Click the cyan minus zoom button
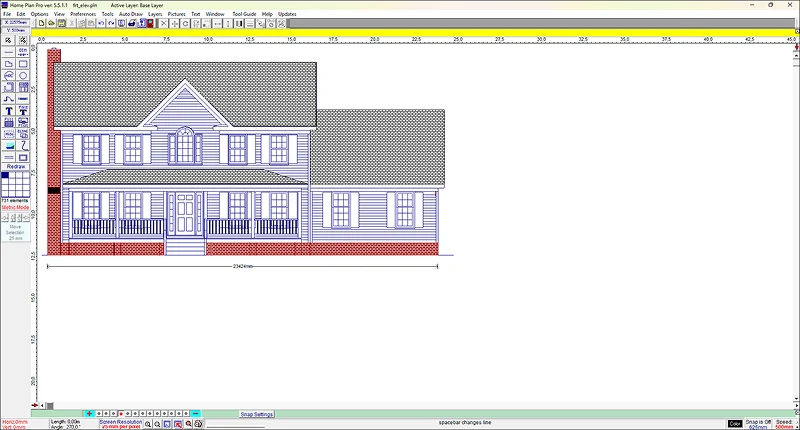The image size is (800, 430). click(195, 414)
